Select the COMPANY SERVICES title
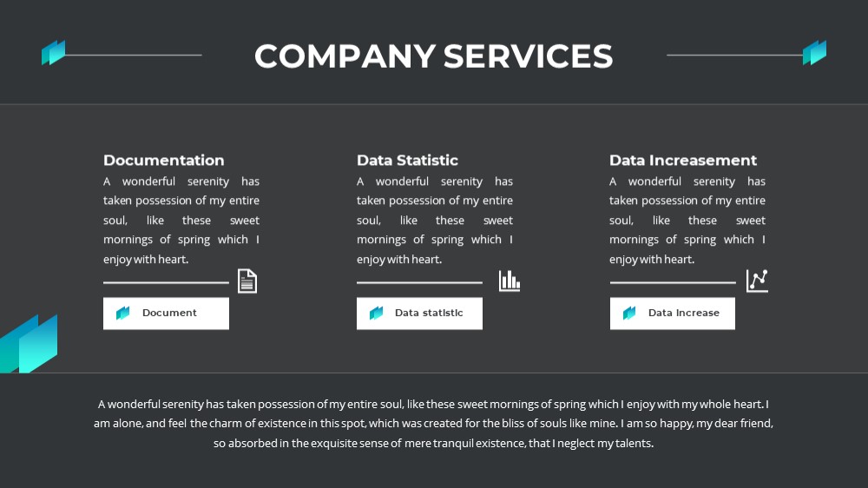Image resolution: width=868 pixels, height=488 pixels. (433, 56)
